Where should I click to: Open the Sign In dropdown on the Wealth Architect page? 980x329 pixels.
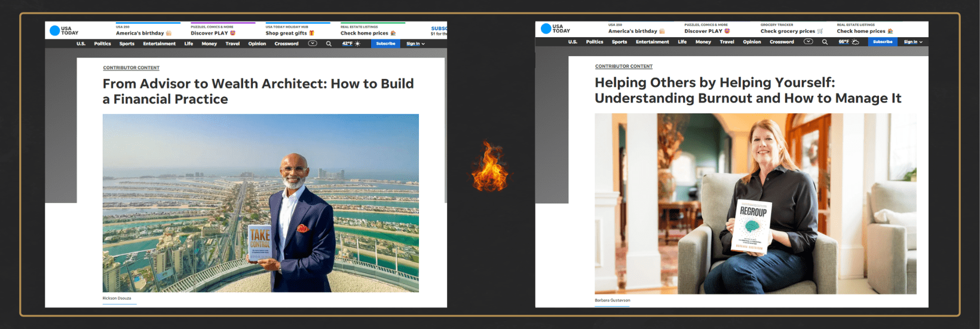(415, 44)
